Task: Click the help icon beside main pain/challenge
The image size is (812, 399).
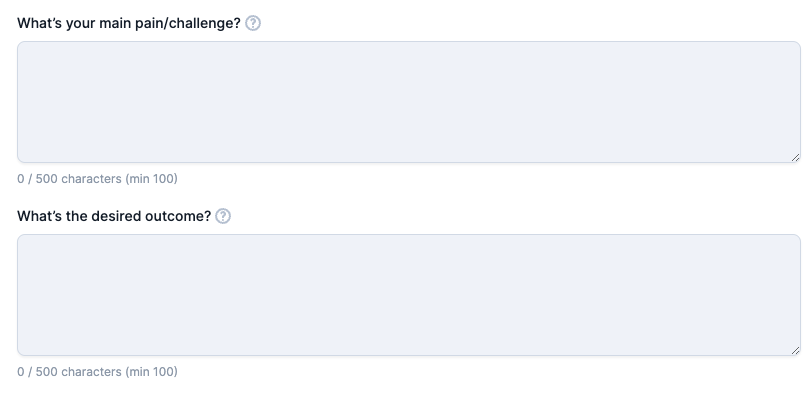Action: pos(253,23)
